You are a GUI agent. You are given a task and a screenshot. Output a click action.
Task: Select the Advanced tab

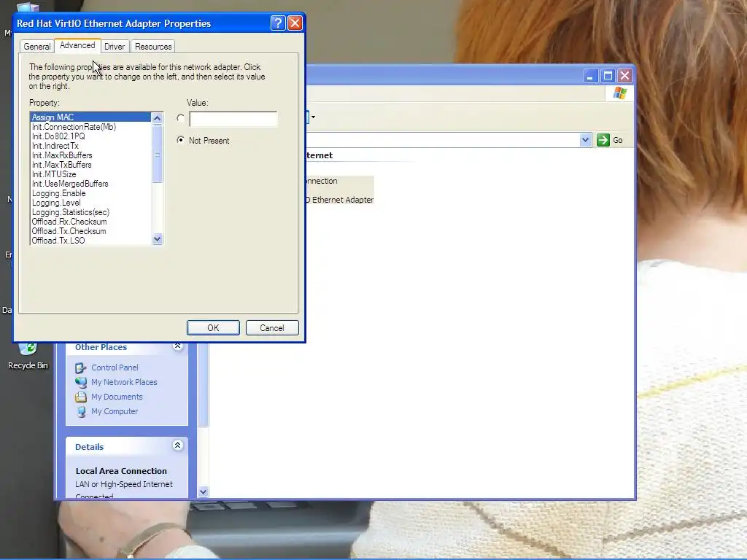pyautogui.click(x=77, y=45)
